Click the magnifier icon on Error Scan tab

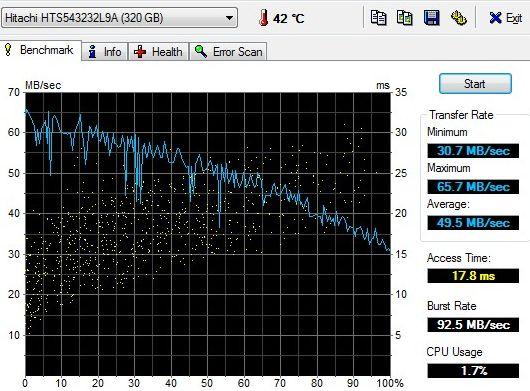pyautogui.click(x=201, y=52)
